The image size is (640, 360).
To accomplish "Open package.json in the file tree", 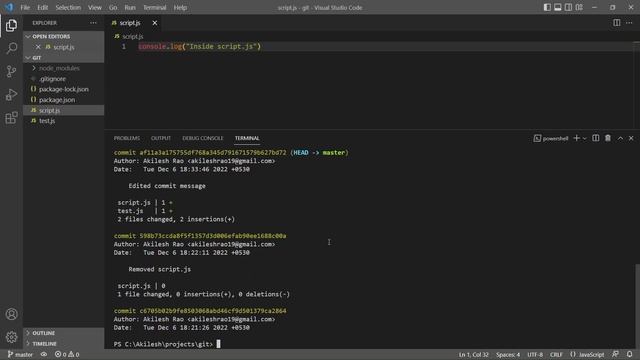I will [63, 100].
